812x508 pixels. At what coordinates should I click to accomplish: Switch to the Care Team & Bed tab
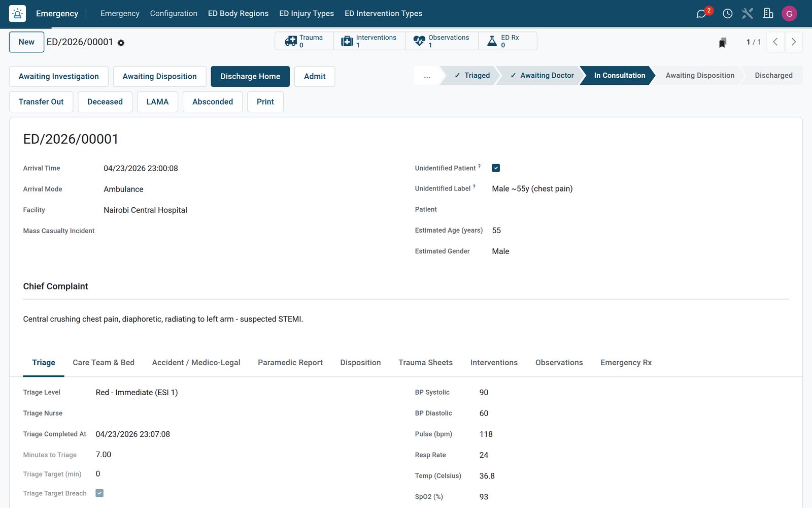104,363
